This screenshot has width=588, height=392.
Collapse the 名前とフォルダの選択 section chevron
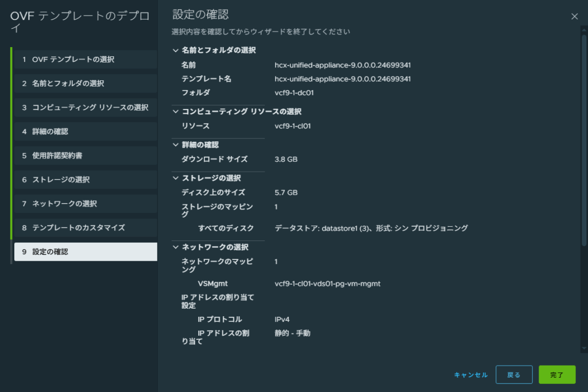[176, 51]
